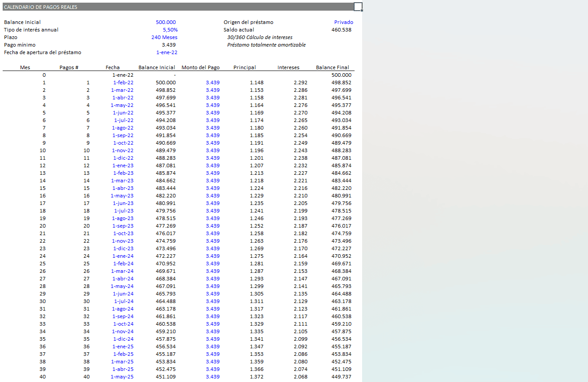Select the final balance 449.737 in month 40

(x=341, y=377)
